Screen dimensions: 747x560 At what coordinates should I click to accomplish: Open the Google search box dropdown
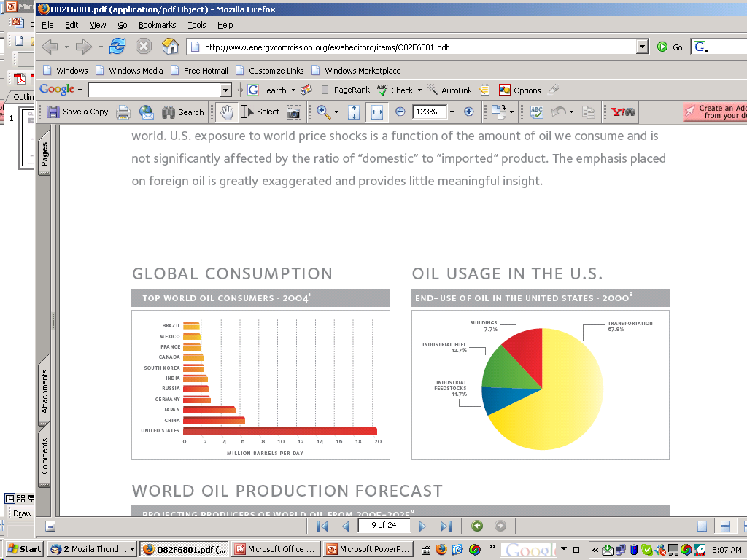pos(226,90)
